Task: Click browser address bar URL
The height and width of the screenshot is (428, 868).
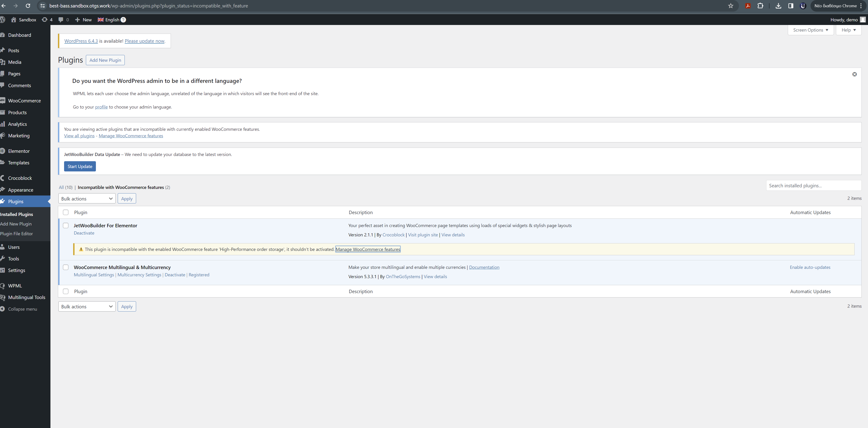Action: [149, 6]
